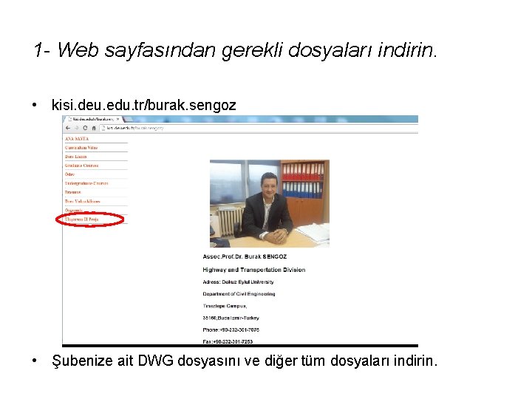This screenshot has width=532, height=399.
Task: Select the kisi.deu.edu.tr browser tab
Action: [x=93, y=119]
